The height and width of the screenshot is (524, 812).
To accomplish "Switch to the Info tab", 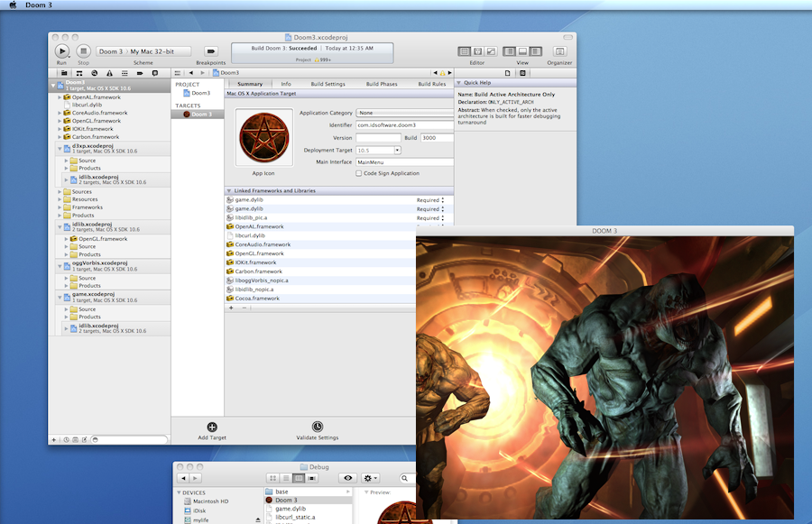I will click(286, 84).
